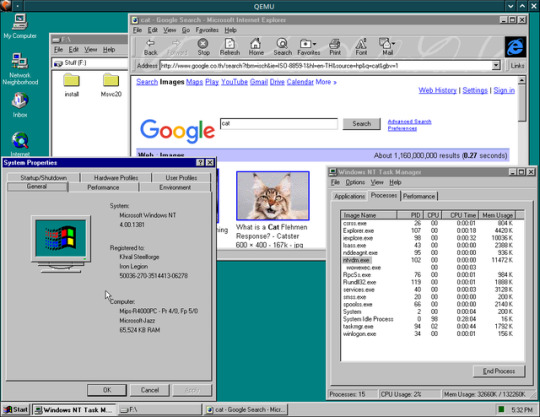Screen dimensions: 540x417
Task: Switch to the Applications tab in Task Manager
Action: (349, 196)
